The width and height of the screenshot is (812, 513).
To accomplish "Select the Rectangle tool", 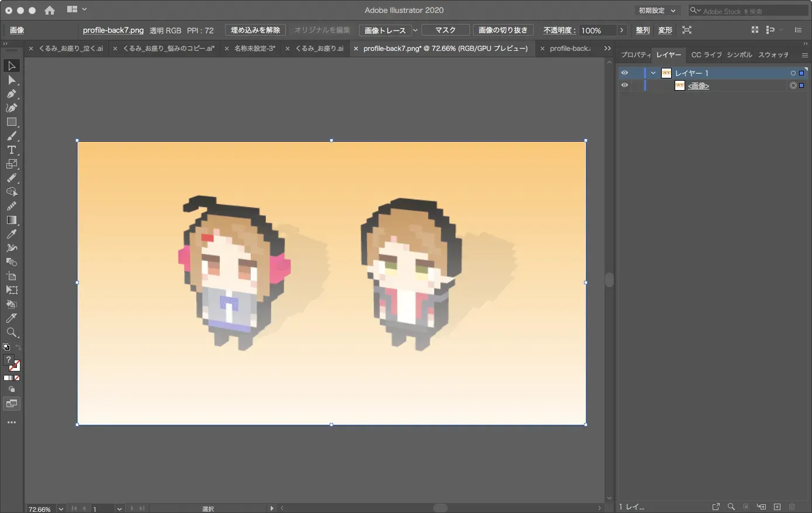I will pyautogui.click(x=11, y=122).
